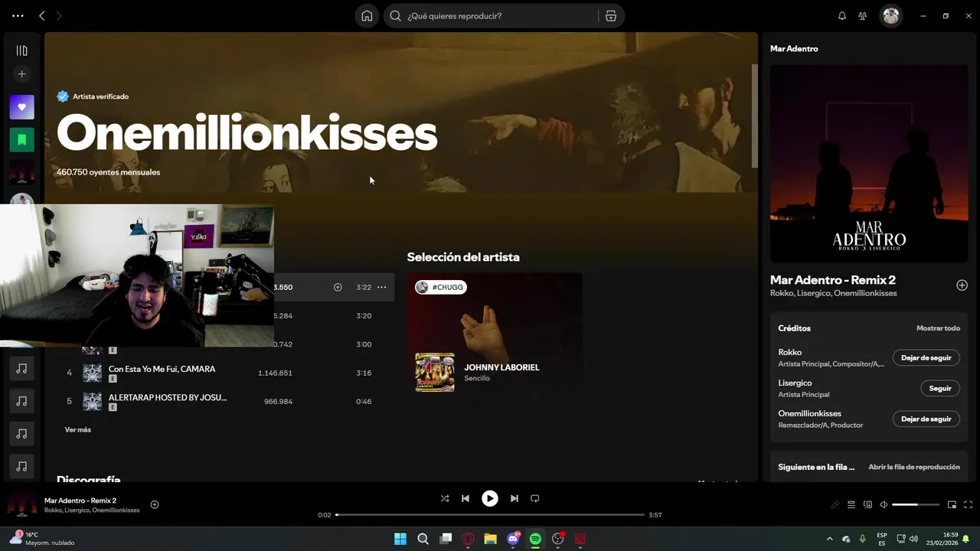980x551 pixels.
Task: Open the Browse icon in search bar
Action: coord(611,15)
